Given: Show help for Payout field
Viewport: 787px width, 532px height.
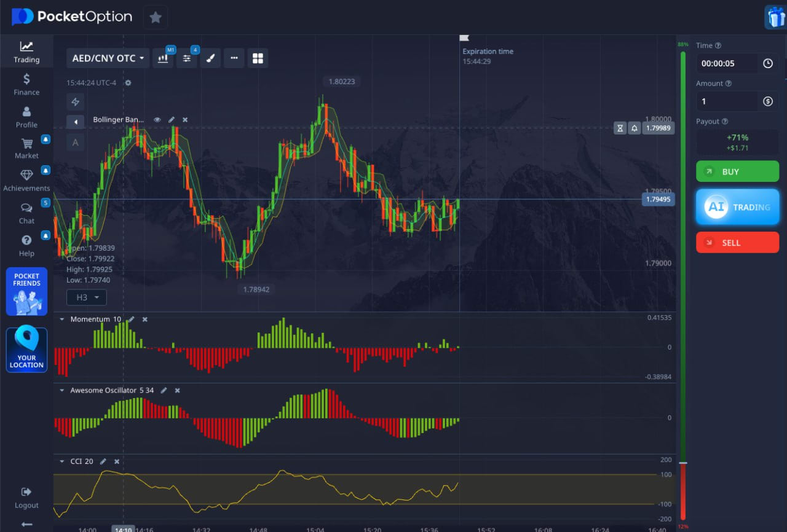Looking at the screenshot, I should click(725, 122).
